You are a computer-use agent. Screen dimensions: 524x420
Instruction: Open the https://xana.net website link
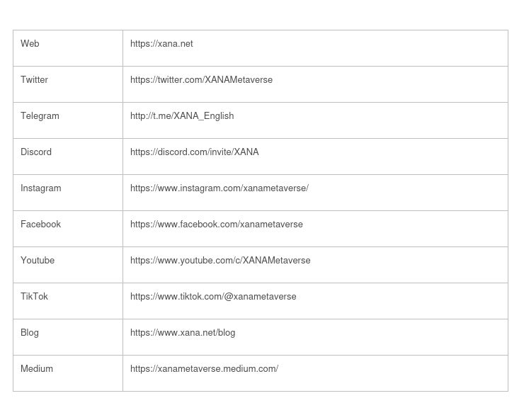(161, 44)
